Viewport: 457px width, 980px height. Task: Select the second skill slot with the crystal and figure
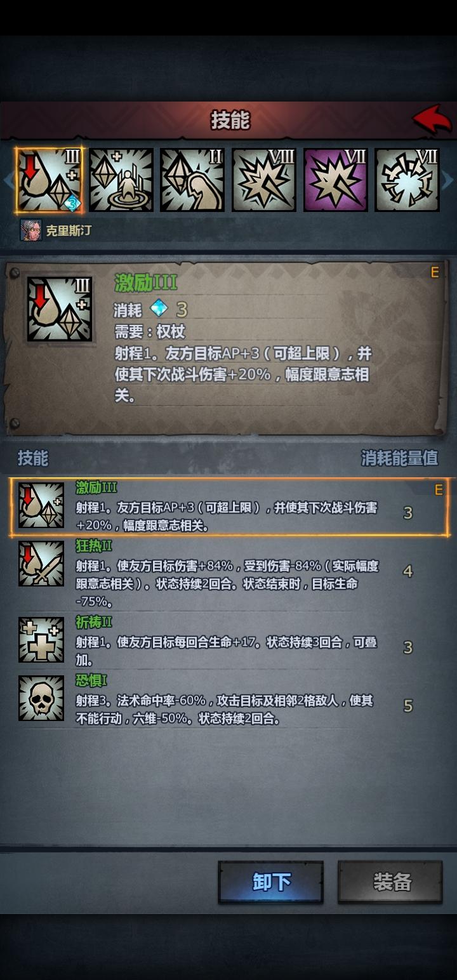tap(121, 180)
